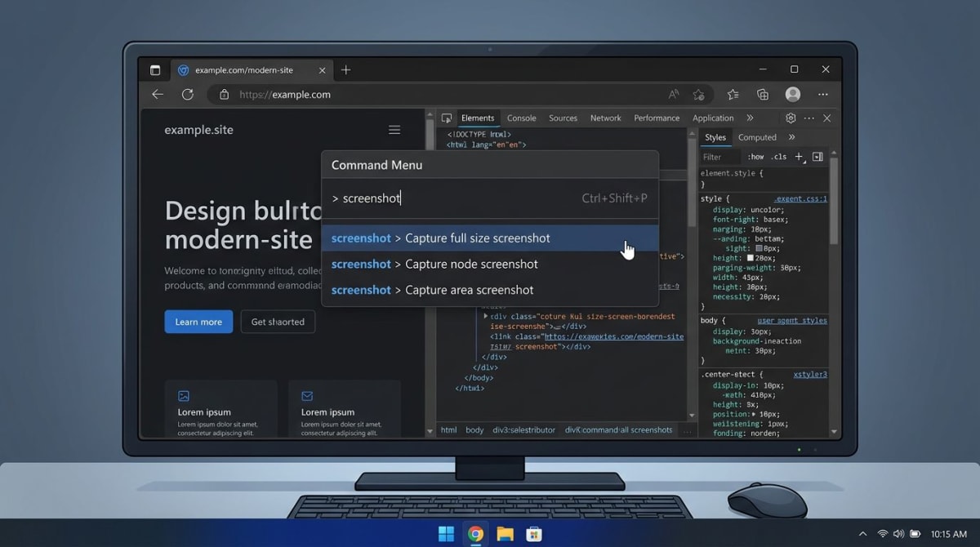Show hidden tray icons chevron

pyautogui.click(x=862, y=534)
